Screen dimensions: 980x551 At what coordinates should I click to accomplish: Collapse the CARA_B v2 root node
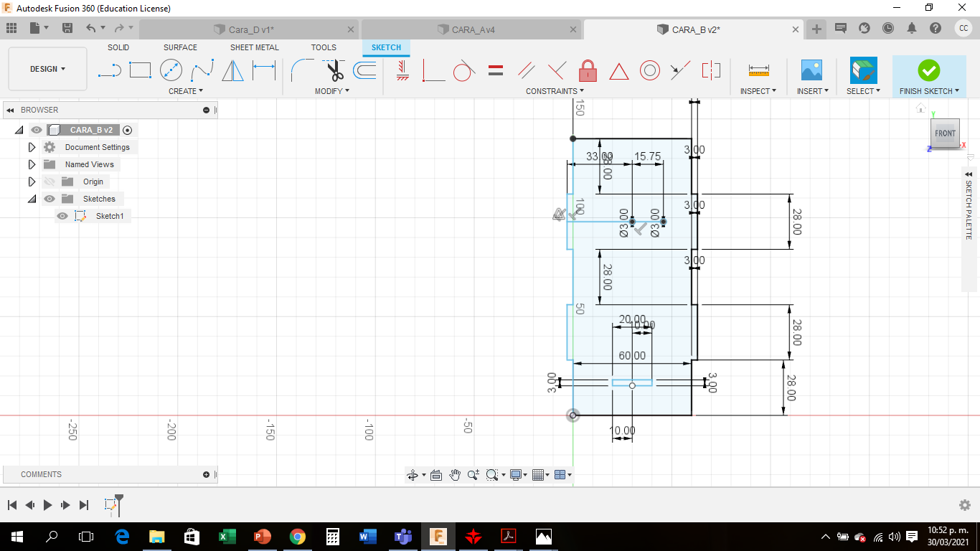(19, 130)
